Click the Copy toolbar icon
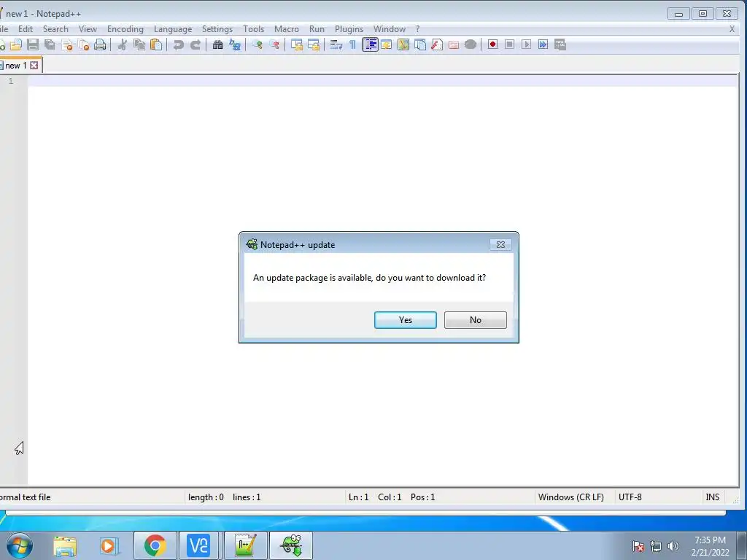The image size is (747, 560). [139, 44]
